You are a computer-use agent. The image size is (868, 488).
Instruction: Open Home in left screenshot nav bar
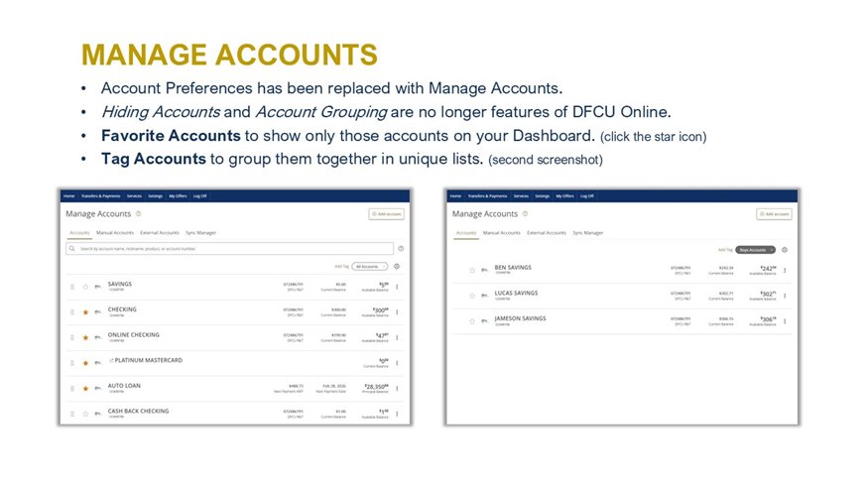click(x=69, y=195)
